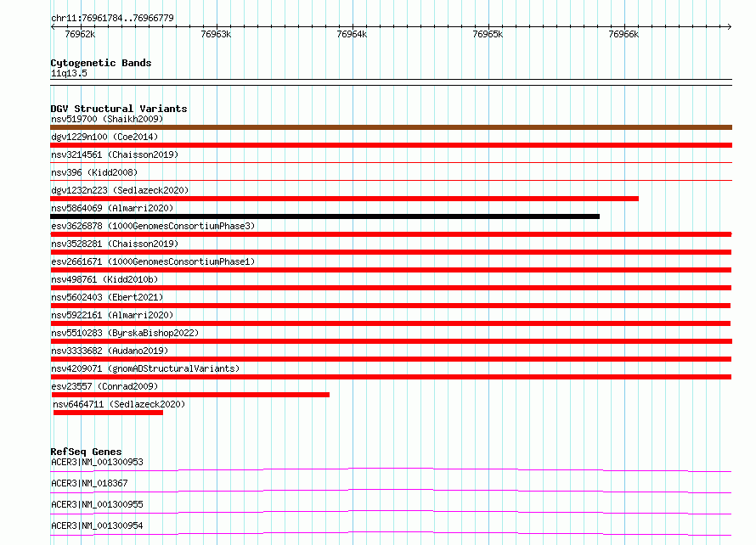Open dgv1229n100 (Coe2014) variant label

pos(104,137)
